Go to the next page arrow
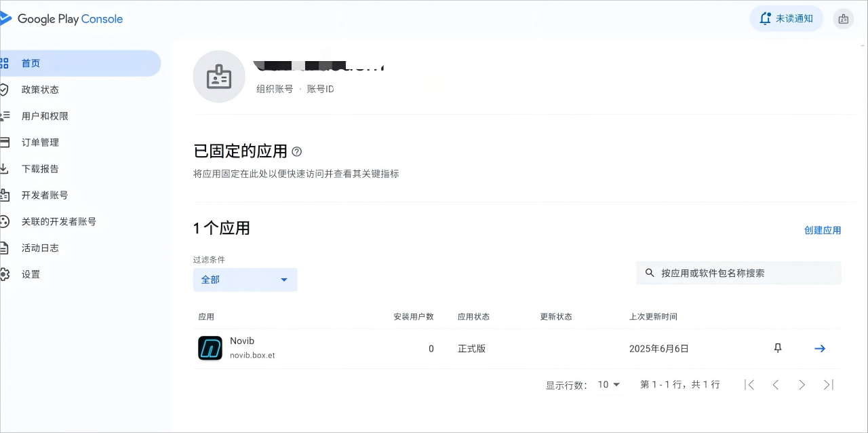The width and height of the screenshot is (868, 433). (x=802, y=385)
